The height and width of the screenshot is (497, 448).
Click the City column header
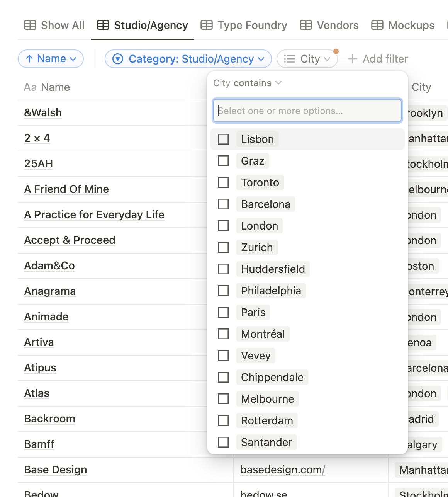point(421,87)
